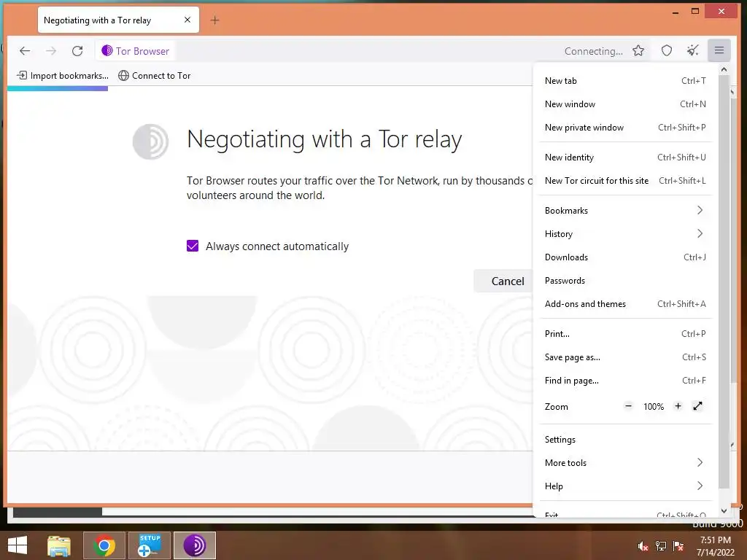Select New identity menu entry

625,157
